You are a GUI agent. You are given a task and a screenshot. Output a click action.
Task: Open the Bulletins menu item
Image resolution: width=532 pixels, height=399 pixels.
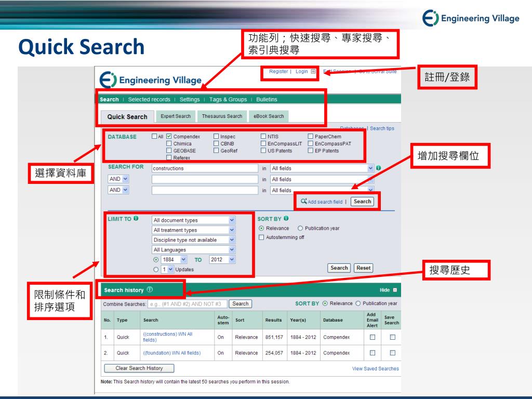coord(267,99)
